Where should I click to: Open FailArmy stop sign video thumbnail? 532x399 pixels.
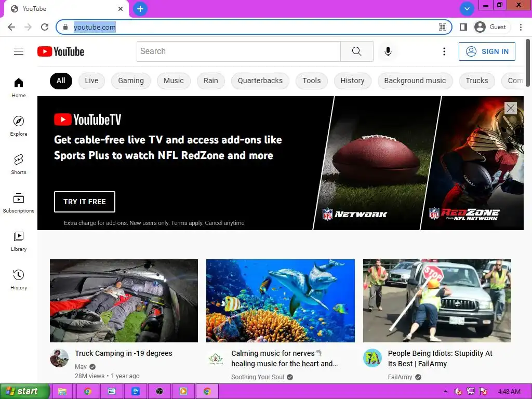tap(437, 301)
